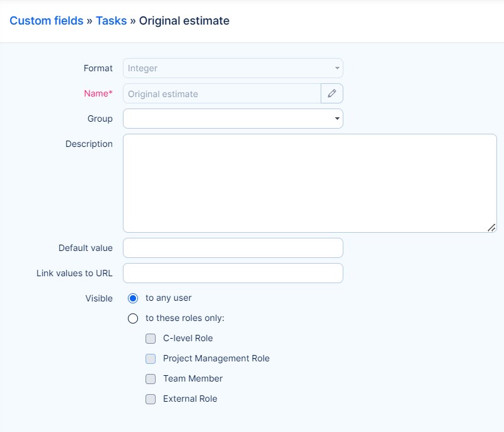Focus the Name field containing Original estimate
This screenshot has width=504, height=432.
(x=222, y=93)
